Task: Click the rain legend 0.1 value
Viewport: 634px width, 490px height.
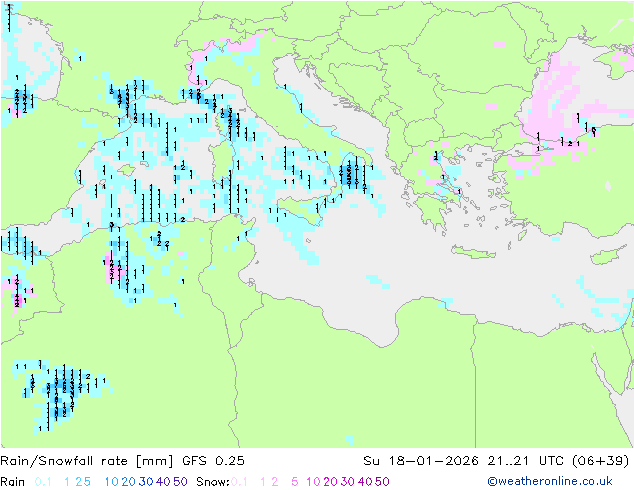Action: click(x=43, y=482)
